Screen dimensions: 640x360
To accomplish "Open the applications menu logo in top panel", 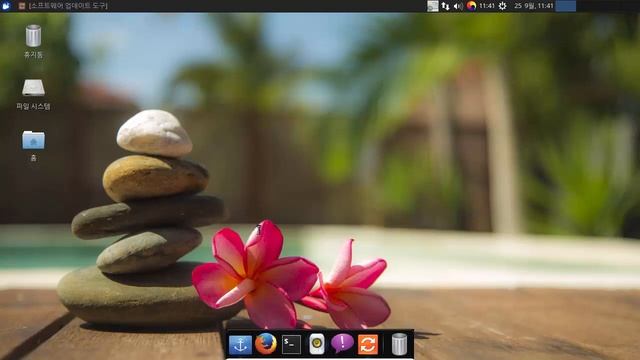I will [x=6, y=6].
